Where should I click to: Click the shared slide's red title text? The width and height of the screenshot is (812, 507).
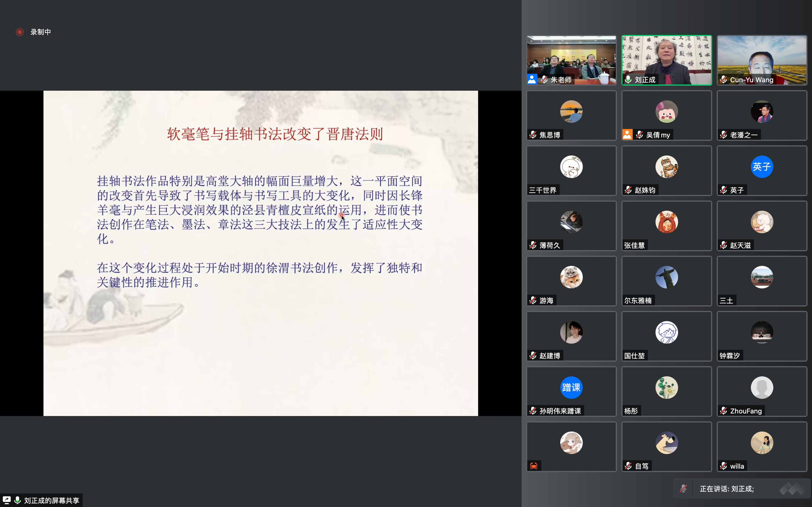(x=275, y=134)
